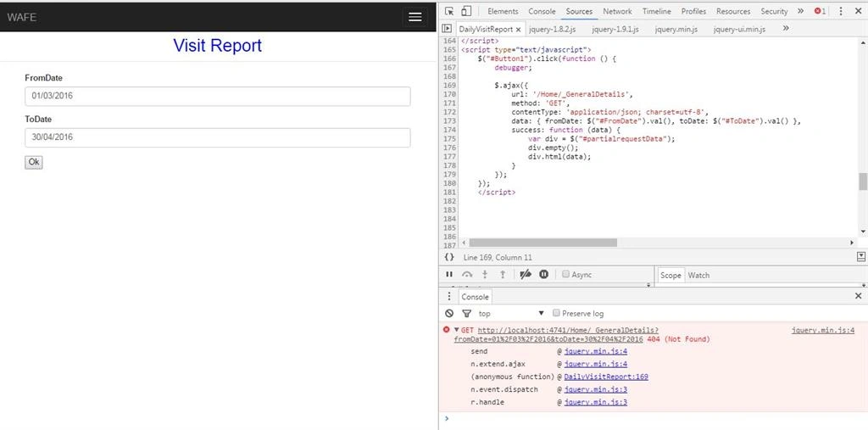Check the Preserve log checkbox
Image resolution: width=868 pixels, height=430 pixels.
(x=557, y=313)
